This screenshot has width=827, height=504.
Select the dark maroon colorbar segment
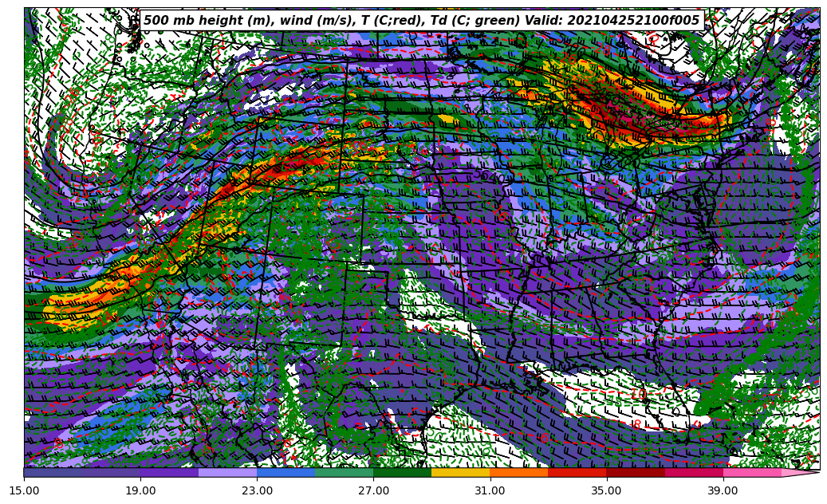click(635, 472)
